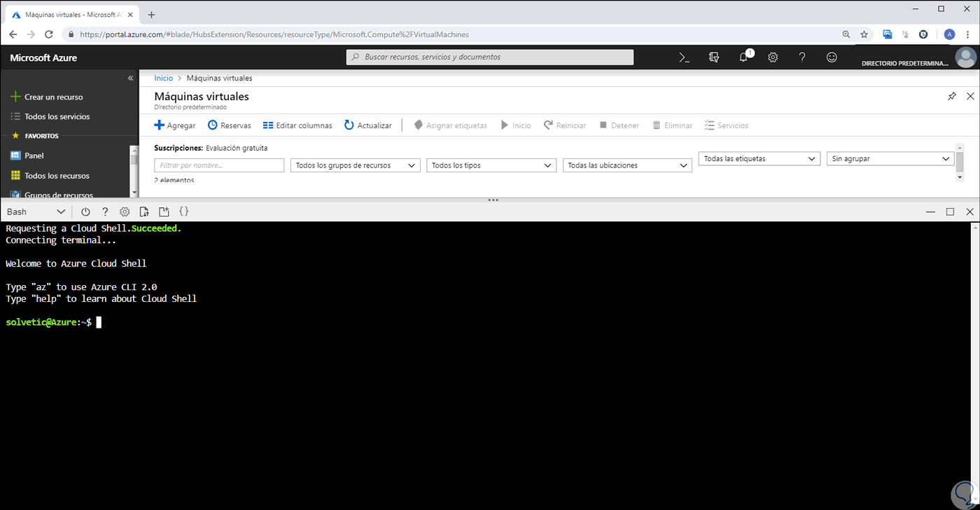Image resolution: width=980 pixels, height=510 pixels.
Task: Open the Cloud Shell editor braces icon
Action: click(184, 212)
